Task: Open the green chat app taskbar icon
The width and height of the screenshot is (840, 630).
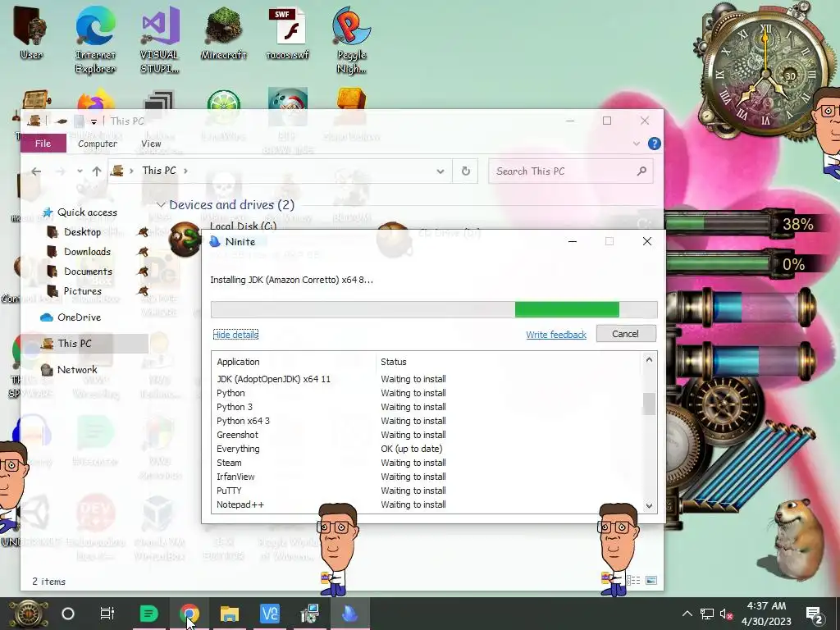Action: click(x=148, y=614)
